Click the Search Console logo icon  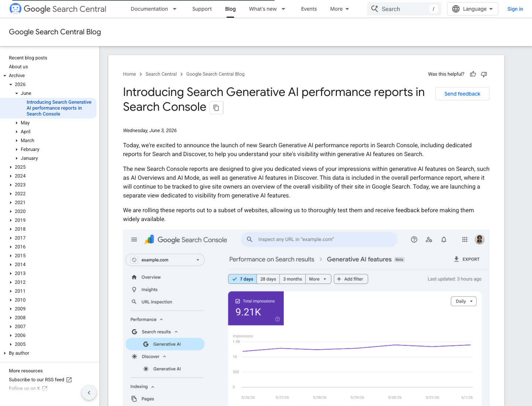tap(149, 240)
